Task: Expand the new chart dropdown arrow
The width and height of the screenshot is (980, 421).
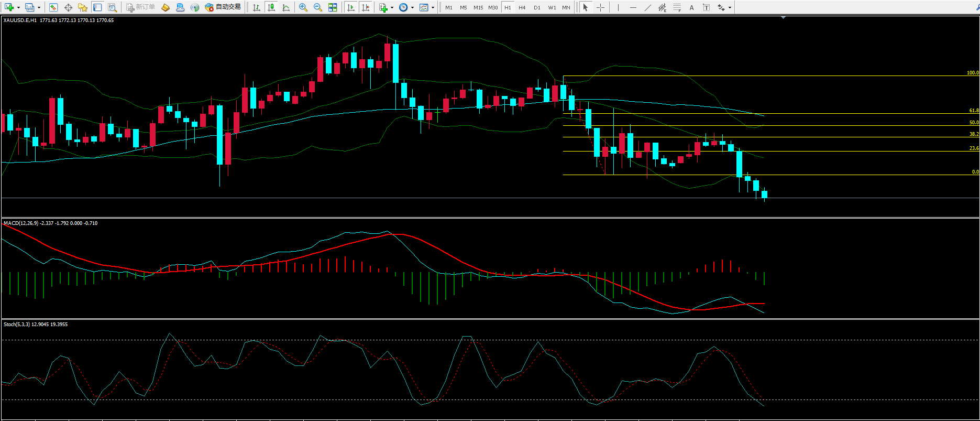Action: point(19,7)
